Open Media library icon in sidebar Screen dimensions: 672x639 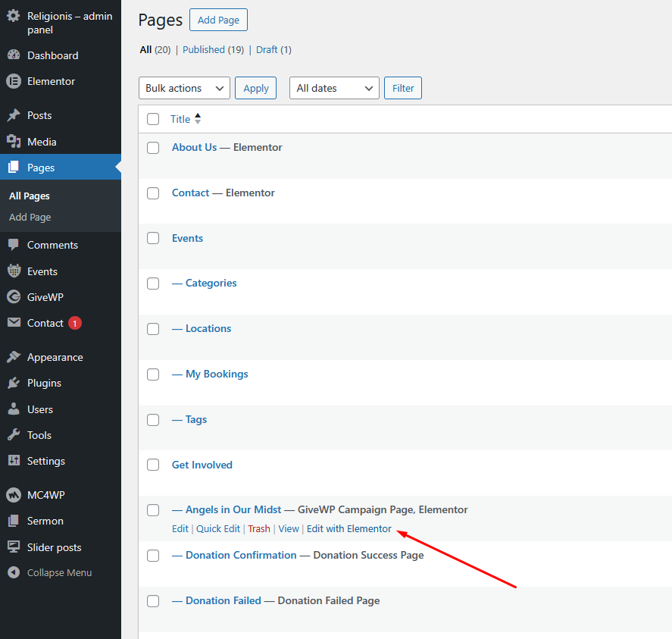click(x=14, y=142)
